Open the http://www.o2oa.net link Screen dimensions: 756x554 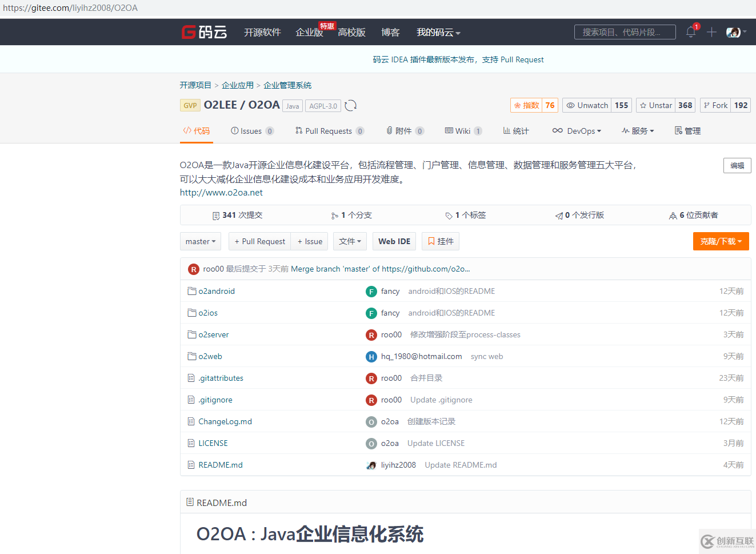coord(221,193)
